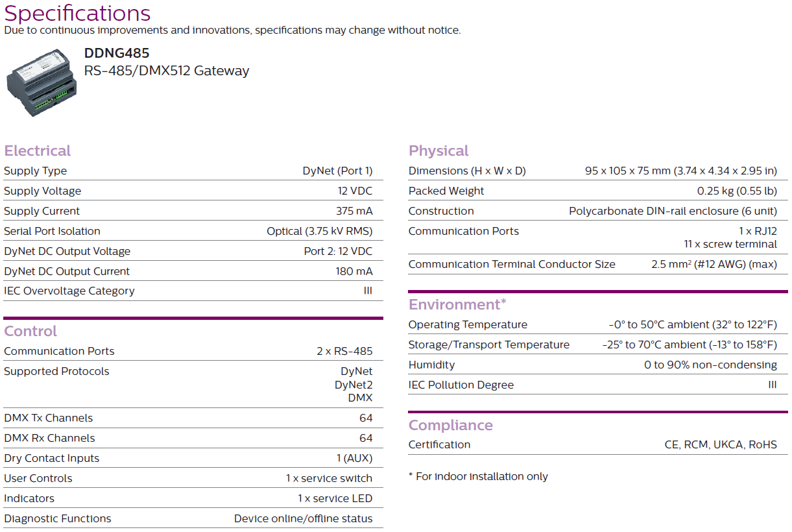Image resolution: width=792 pixels, height=532 pixels.
Task: Click the 375 mA supply current value
Action: click(x=354, y=211)
